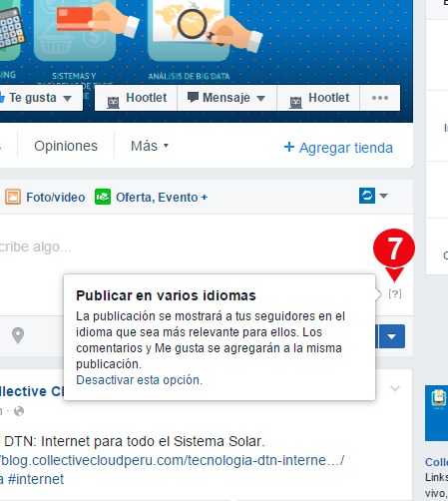448x501 pixels.
Task: Click the Escribe algo text field
Action: click(x=187, y=247)
